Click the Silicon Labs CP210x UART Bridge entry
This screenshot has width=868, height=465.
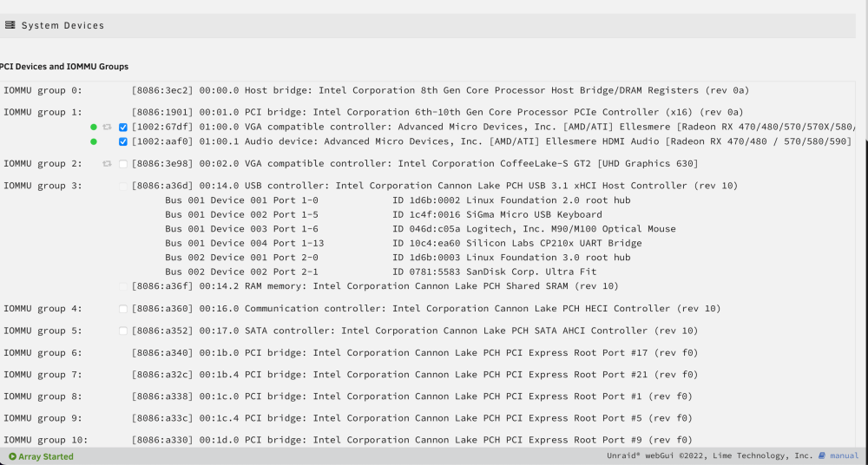point(404,243)
